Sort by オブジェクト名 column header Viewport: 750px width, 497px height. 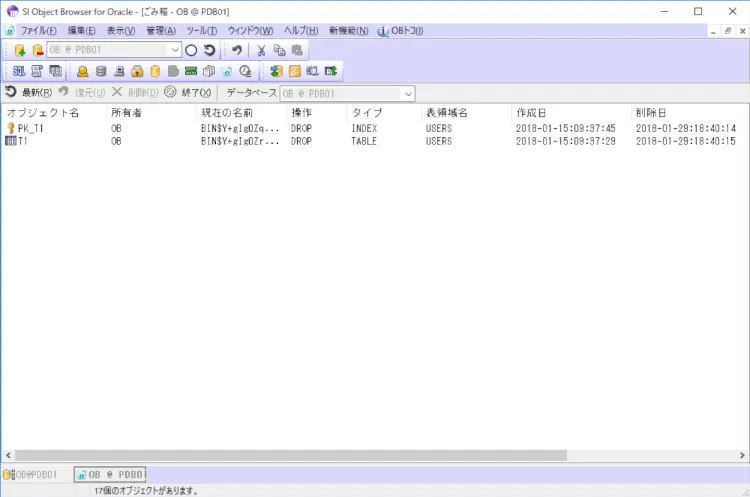tap(54, 113)
